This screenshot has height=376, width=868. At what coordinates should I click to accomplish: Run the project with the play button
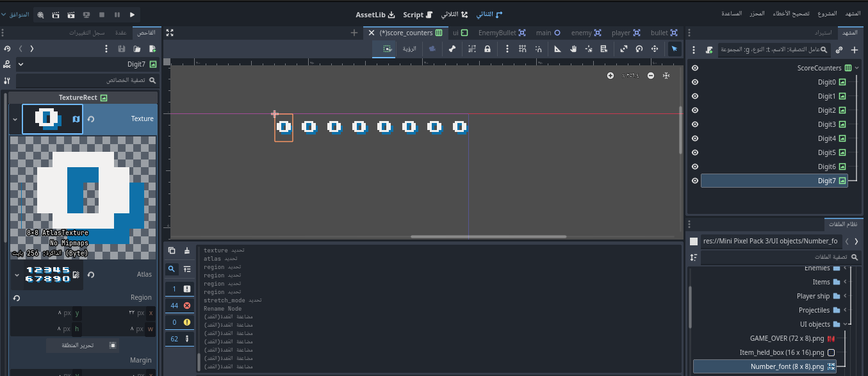(133, 14)
